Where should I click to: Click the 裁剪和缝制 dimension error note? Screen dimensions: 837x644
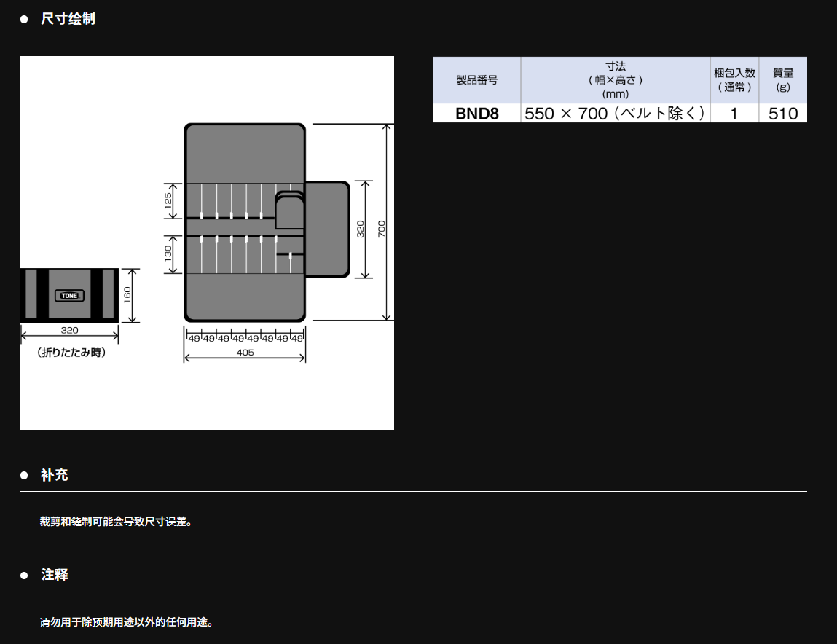click(116, 522)
